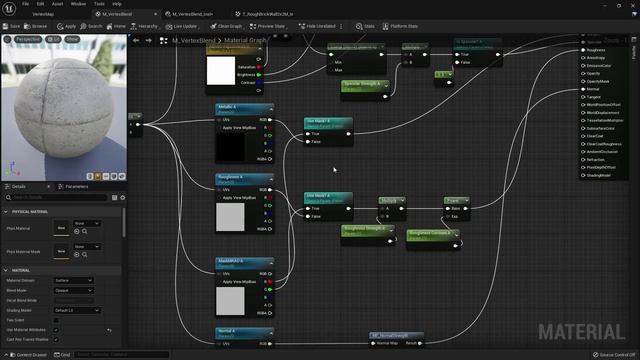
Task: Open the File menu
Action: tap(25, 4)
